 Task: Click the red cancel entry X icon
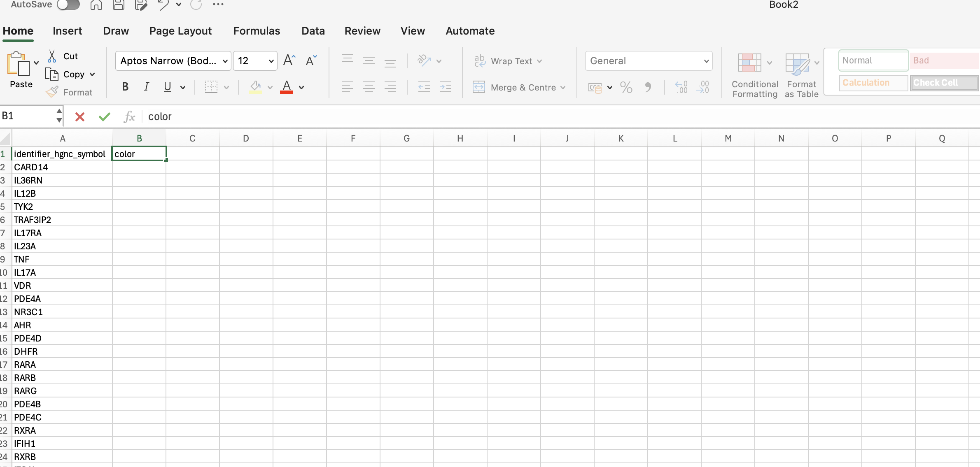[80, 117]
